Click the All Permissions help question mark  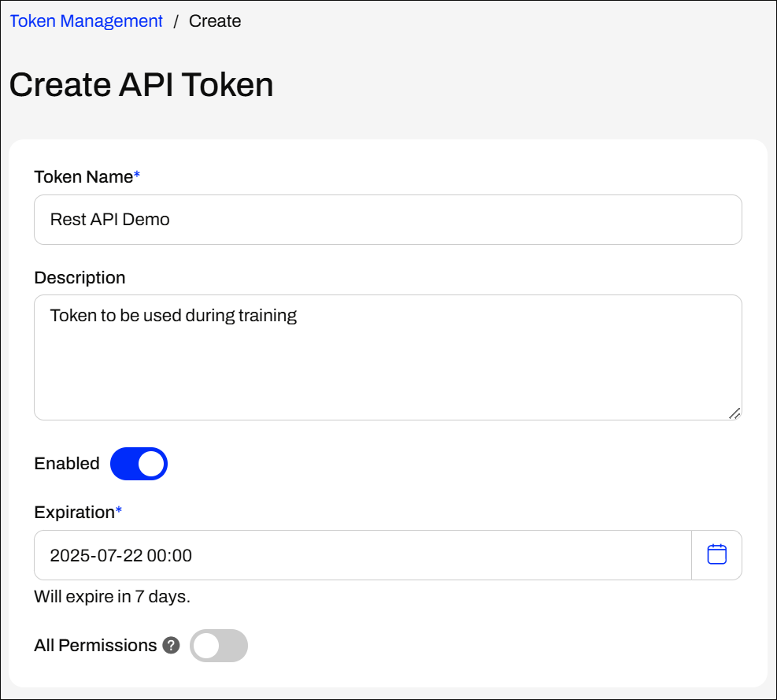(171, 646)
